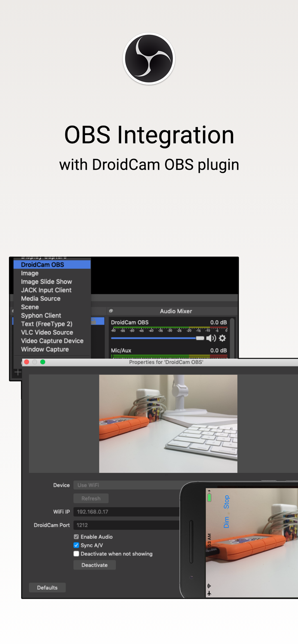
Task: Select JACK Input Client source
Action: (x=52, y=290)
